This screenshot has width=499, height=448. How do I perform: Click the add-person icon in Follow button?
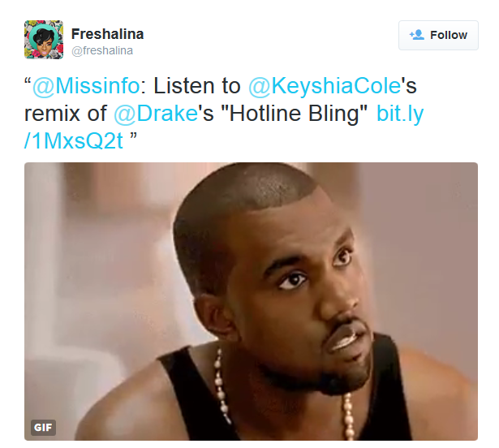[x=416, y=35]
